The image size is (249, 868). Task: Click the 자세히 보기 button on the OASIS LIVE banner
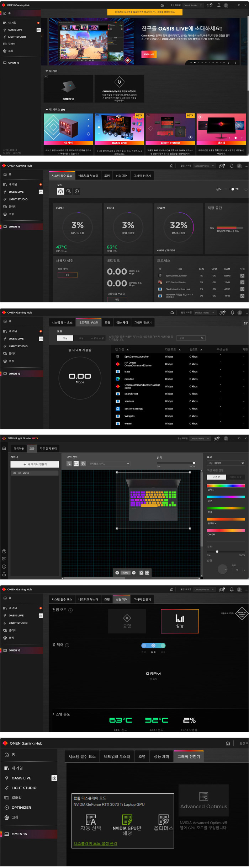click(x=149, y=54)
